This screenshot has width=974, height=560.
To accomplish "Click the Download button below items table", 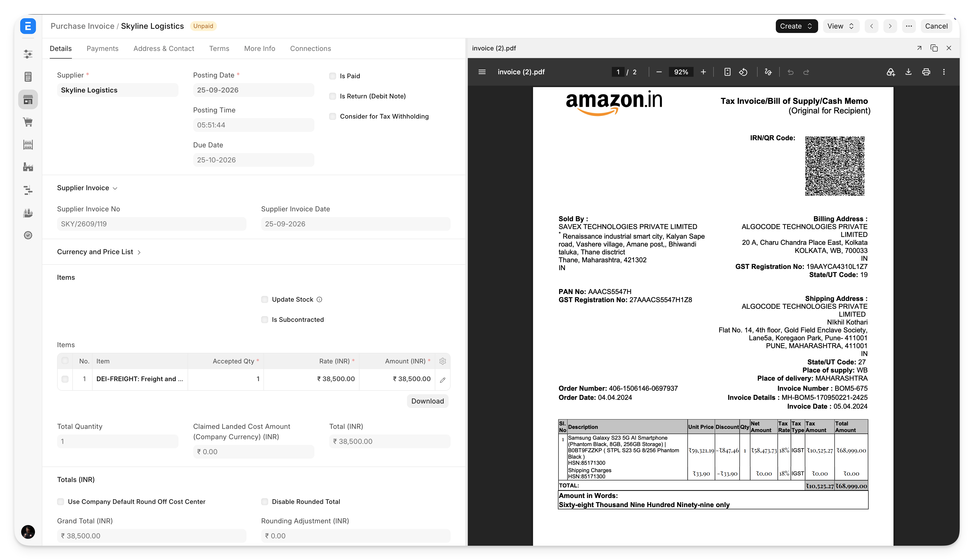I will (x=427, y=401).
